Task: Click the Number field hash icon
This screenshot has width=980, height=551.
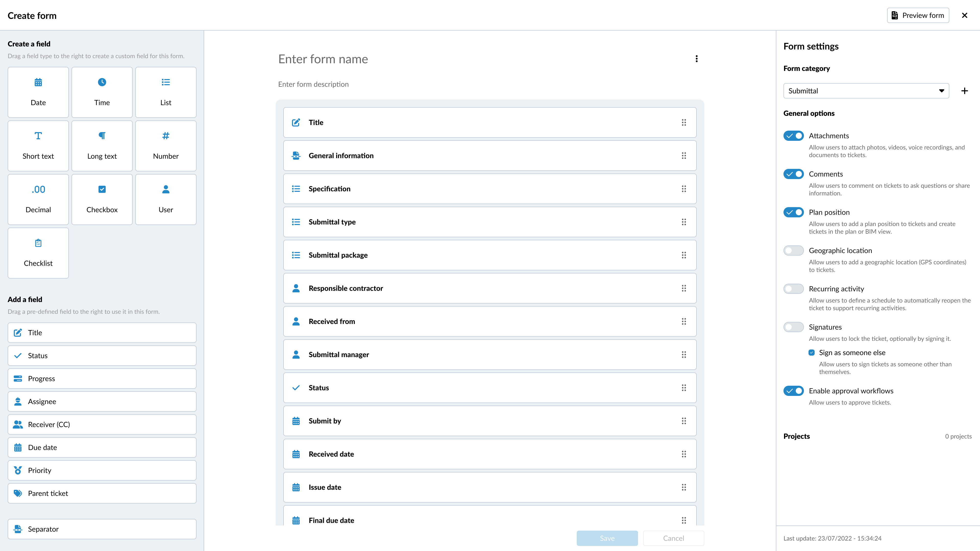Action: click(166, 136)
